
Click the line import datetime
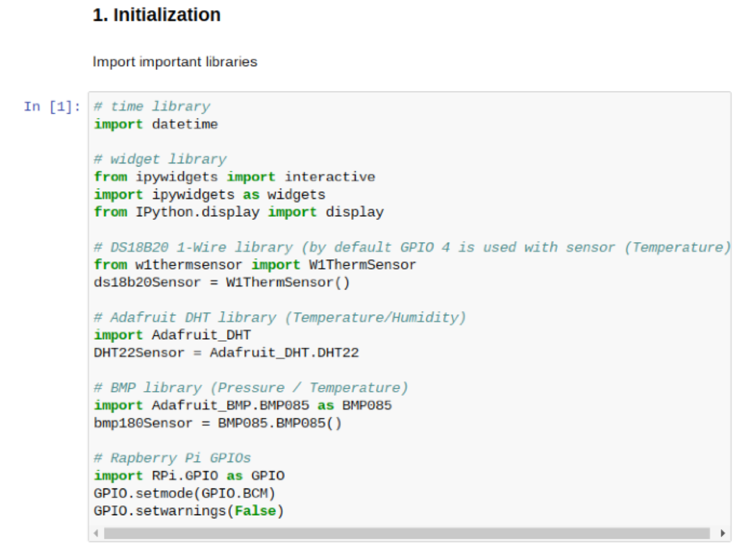click(x=155, y=124)
